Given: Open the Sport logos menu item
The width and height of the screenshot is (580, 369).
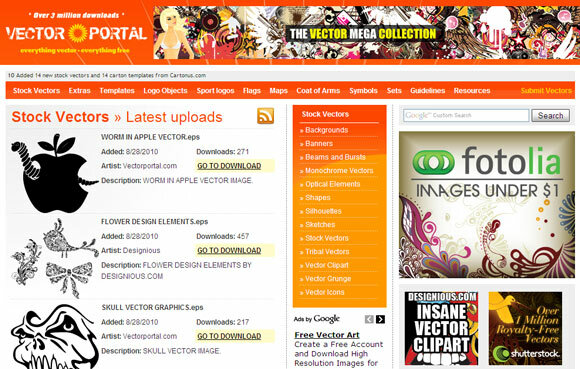Looking at the screenshot, I should (x=215, y=91).
